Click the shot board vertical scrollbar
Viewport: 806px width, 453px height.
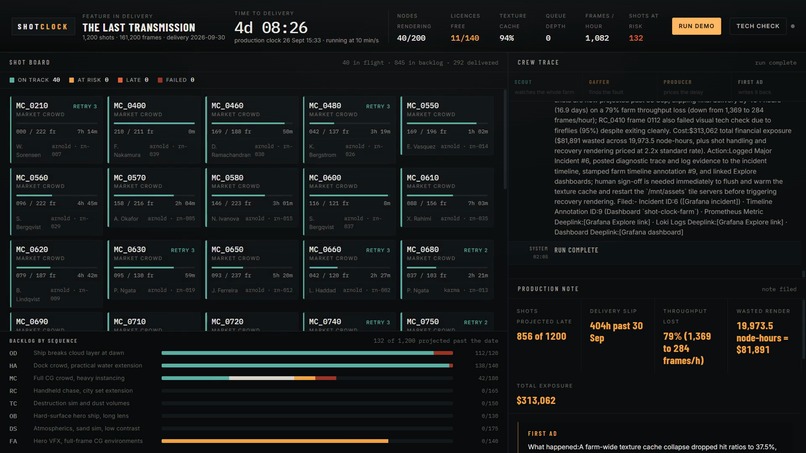click(x=504, y=139)
